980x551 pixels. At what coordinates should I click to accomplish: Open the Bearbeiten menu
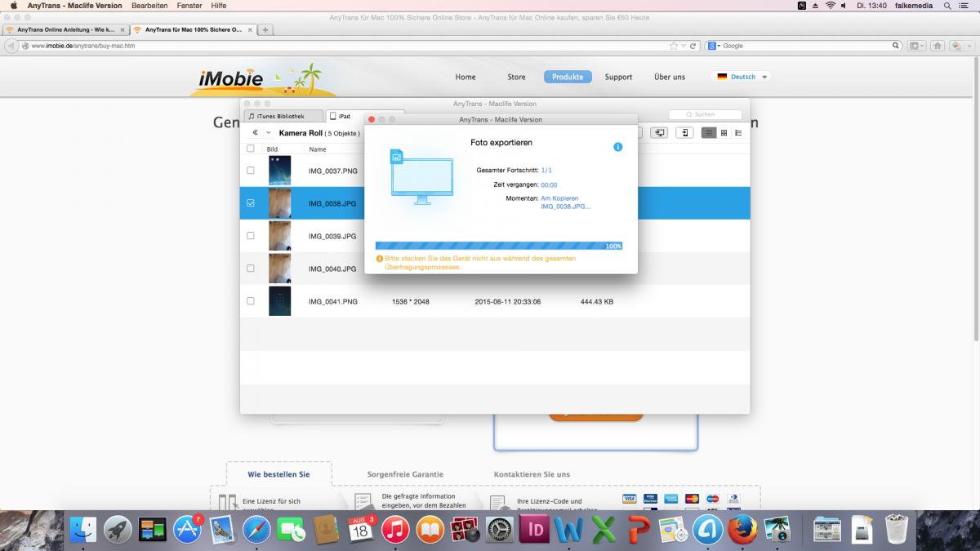[149, 5]
